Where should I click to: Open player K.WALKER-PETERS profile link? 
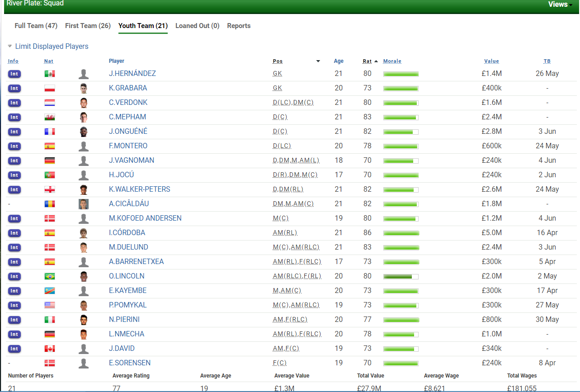click(x=140, y=189)
